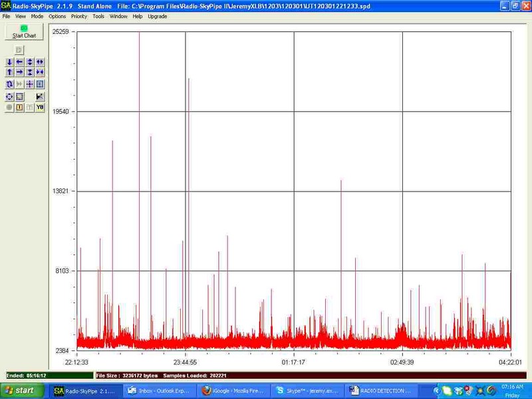532x399 pixels.
Task: Expand the chart horizontally
Action: pos(40,62)
